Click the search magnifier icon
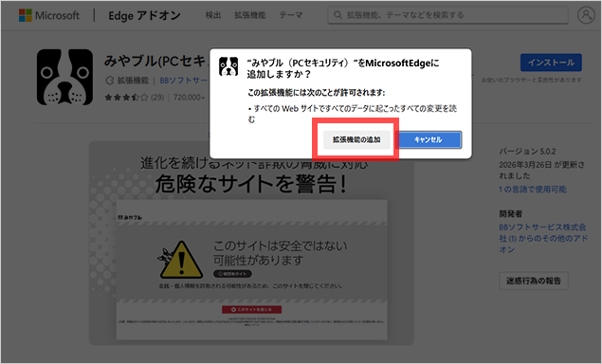Image resolution: width=602 pixels, height=364 pixels. [x=337, y=15]
